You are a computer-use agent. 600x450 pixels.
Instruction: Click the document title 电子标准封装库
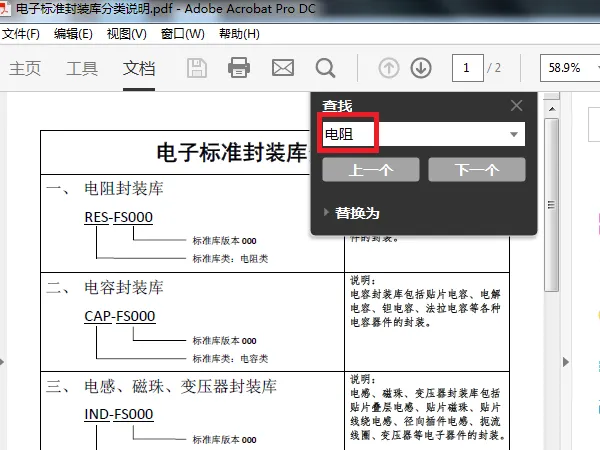(232, 152)
